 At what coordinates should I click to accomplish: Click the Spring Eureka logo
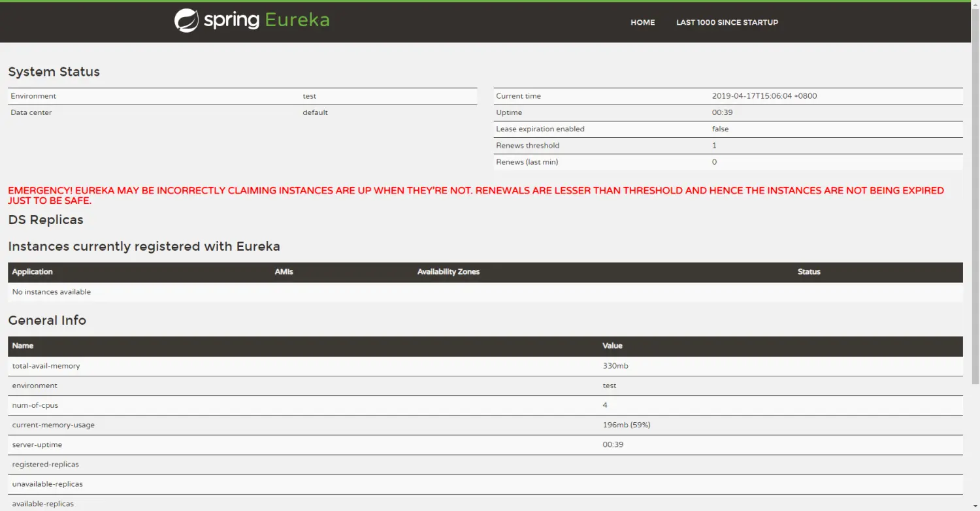252,20
